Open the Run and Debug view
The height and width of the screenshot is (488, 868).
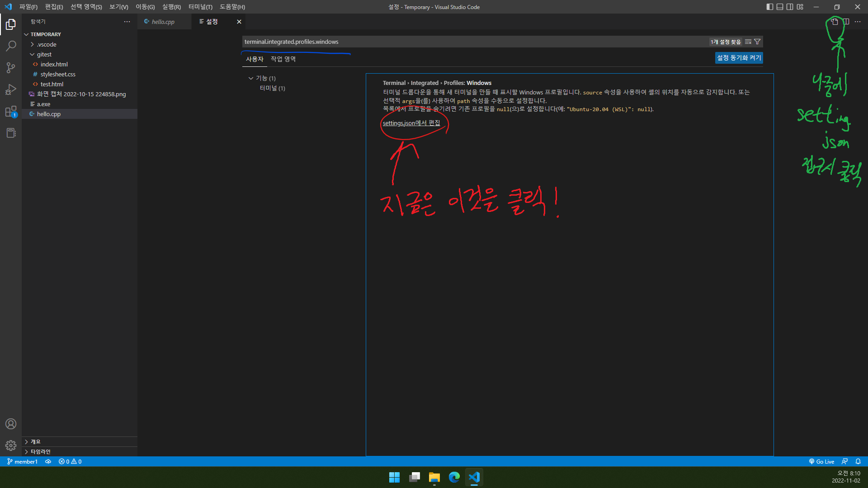(x=11, y=89)
